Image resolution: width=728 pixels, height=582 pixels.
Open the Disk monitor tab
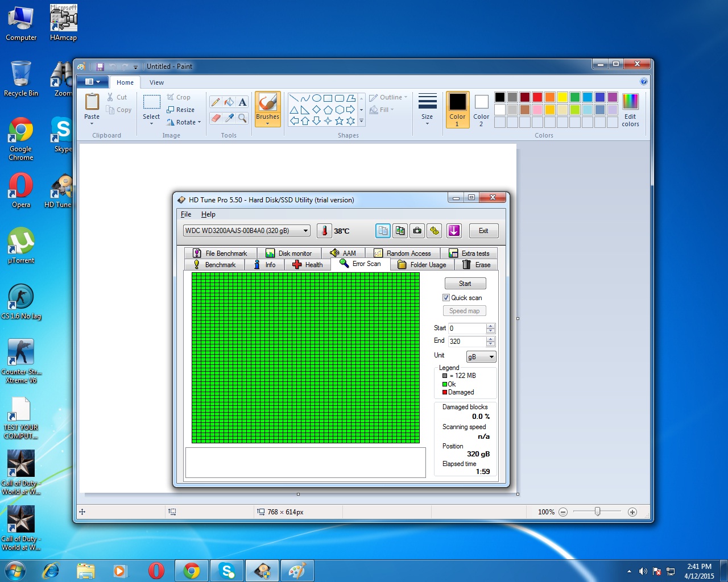(x=289, y=253)
